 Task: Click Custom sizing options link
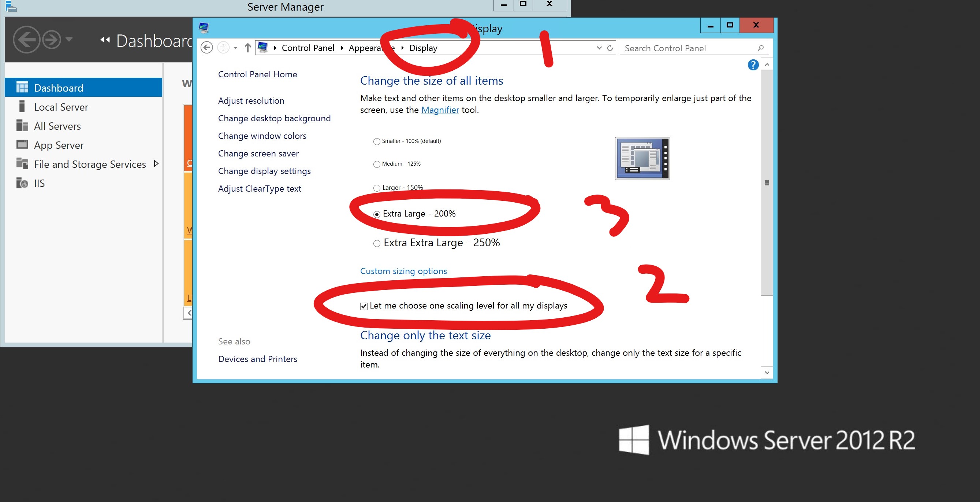(403, 271)
